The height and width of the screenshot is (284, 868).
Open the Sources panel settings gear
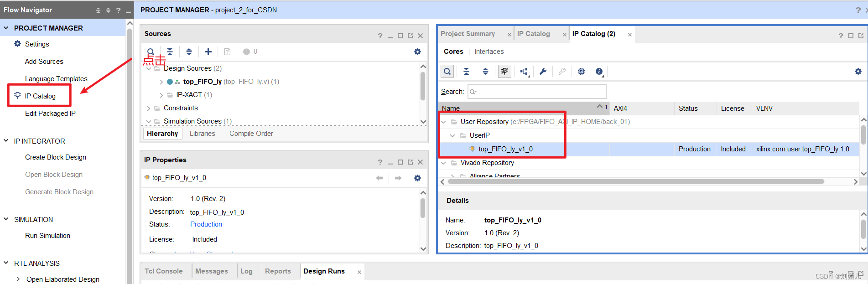click(x=417, y=52)
